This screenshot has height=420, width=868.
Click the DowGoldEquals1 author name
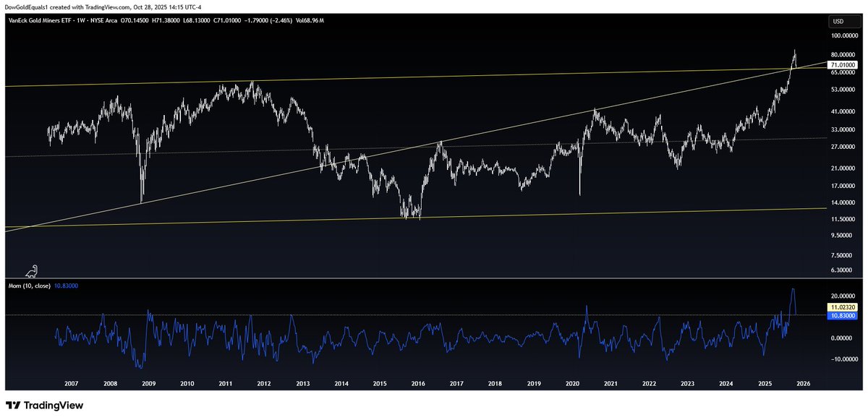click(26, 6)
